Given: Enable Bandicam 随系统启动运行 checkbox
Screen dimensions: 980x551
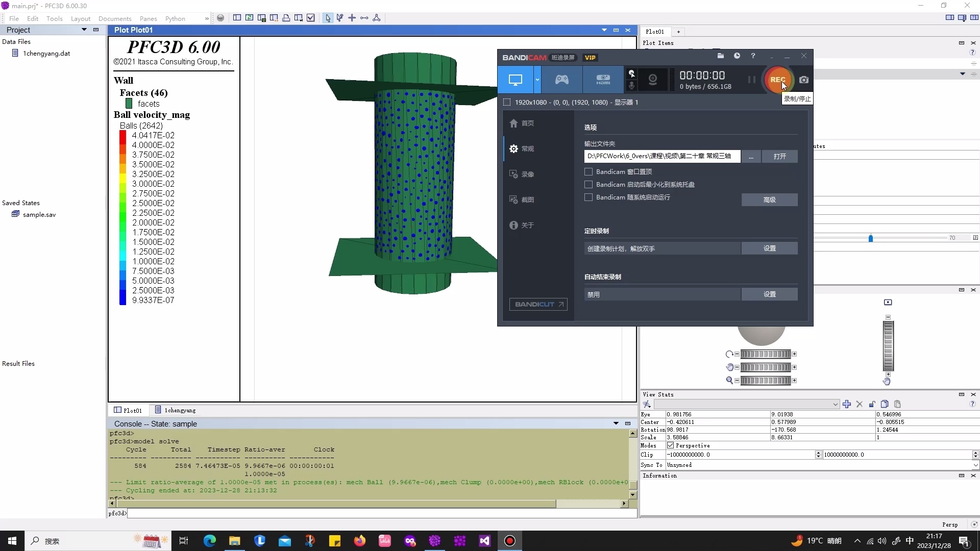Looking at the screenshot, I should [589, 197].
